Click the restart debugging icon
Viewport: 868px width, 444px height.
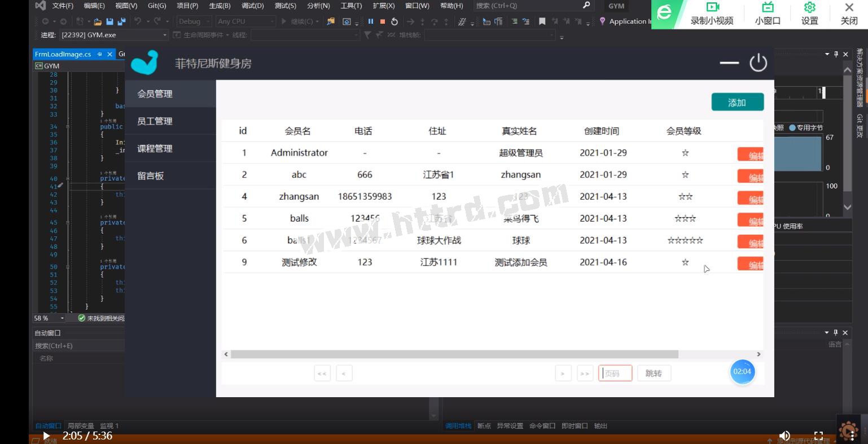(x=394, y=21)
